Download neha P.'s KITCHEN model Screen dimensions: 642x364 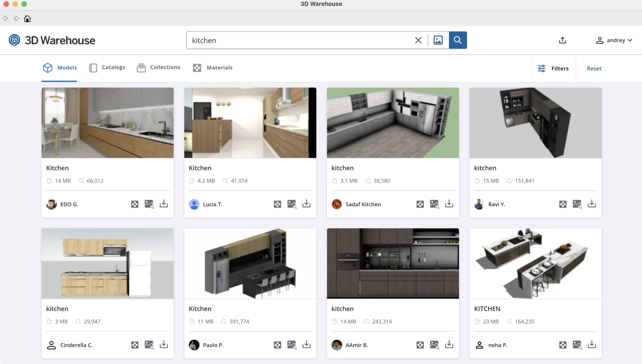[592, 344]
